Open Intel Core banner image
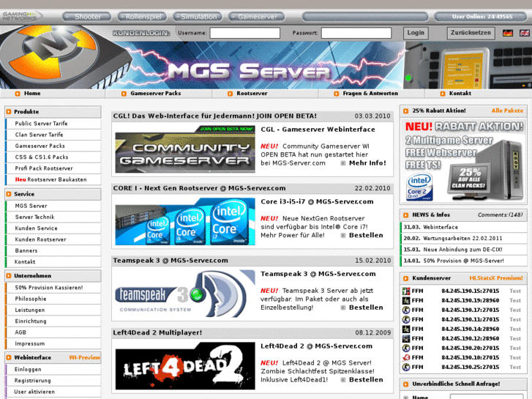This screenshot has height=399, width=532. [x=185, y=221]
